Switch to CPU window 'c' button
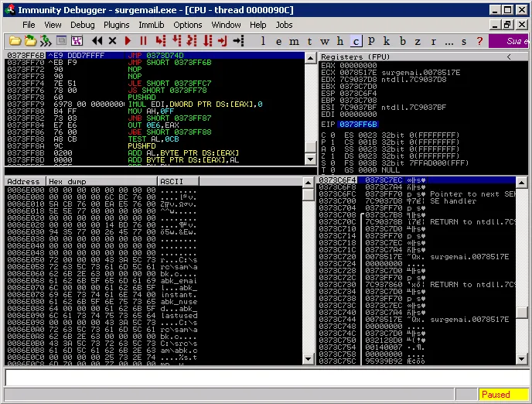The height and width of the screenshot is (404, 532). click(x=356, y=40)
